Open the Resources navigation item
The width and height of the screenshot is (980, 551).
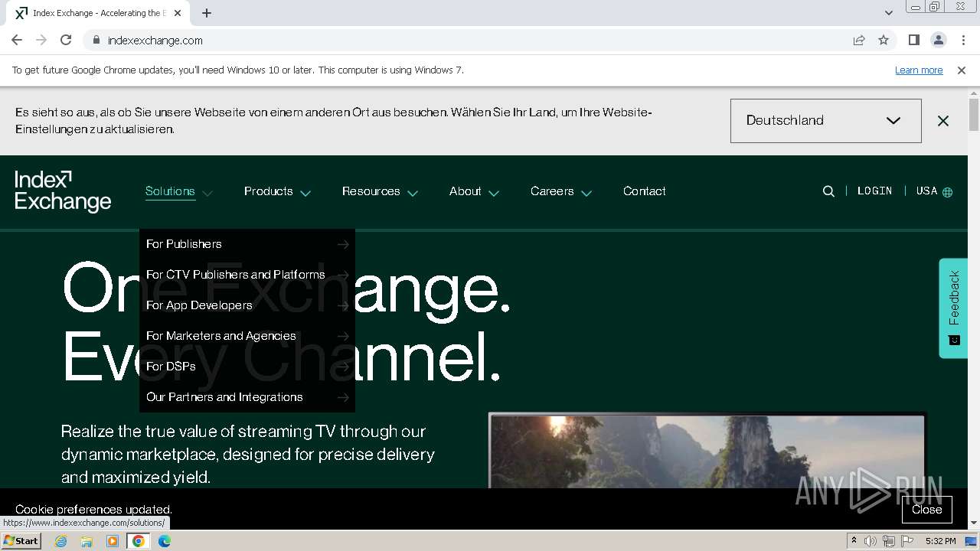click(x=371, y=191)
